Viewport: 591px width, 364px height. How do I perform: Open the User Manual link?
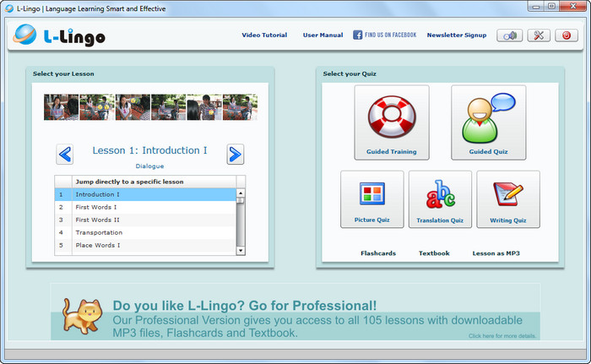pos(323,35)
